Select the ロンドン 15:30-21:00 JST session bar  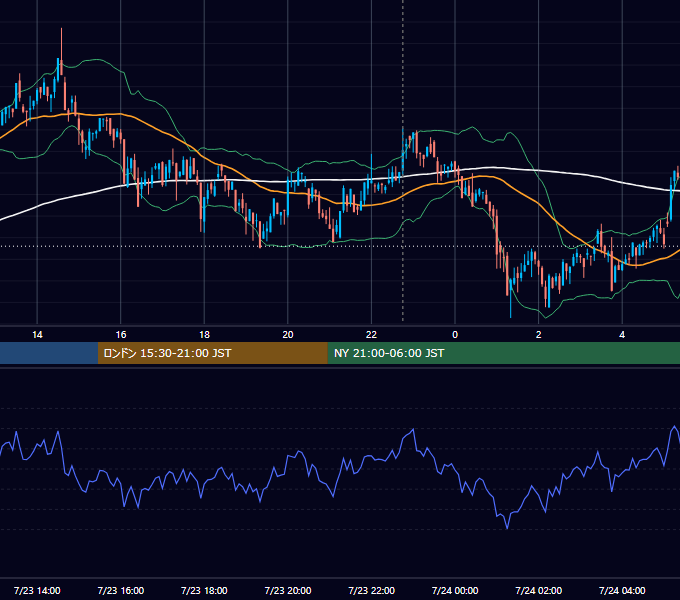click(212, 353)
